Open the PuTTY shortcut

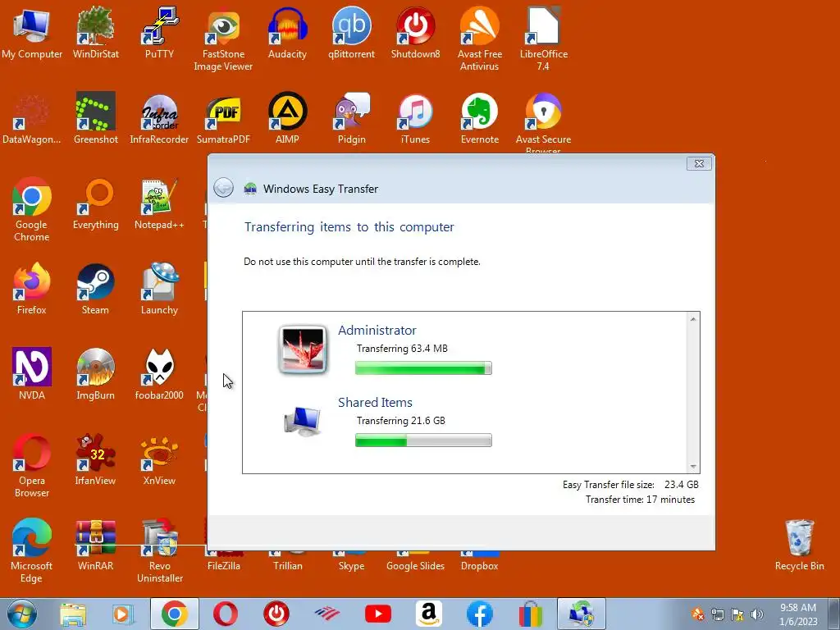(159, 32)
